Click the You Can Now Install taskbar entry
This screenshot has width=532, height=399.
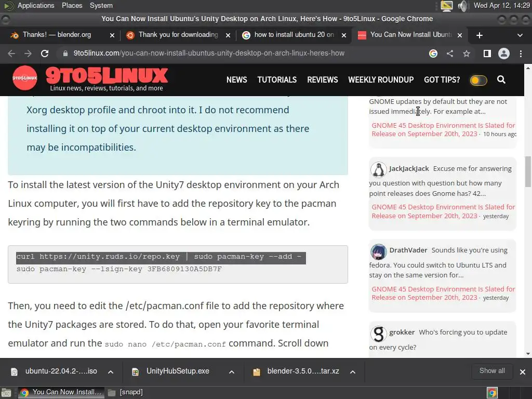[61, 393]
